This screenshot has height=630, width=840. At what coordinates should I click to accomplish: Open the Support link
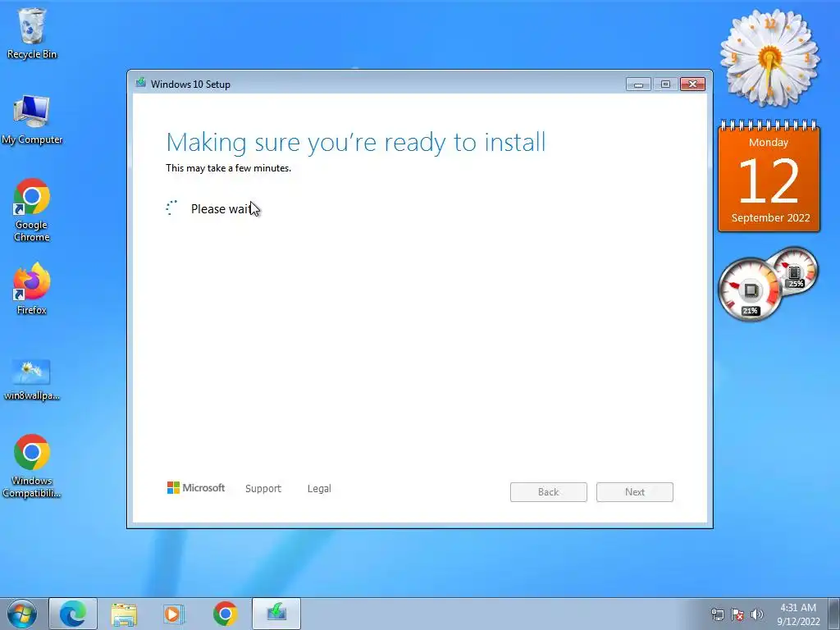point(263,489)
